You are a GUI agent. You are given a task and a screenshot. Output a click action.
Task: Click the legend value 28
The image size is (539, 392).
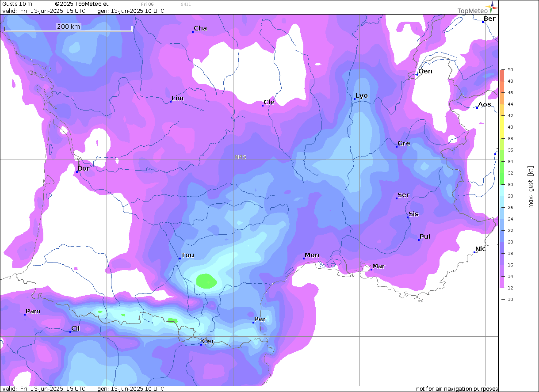510,196
